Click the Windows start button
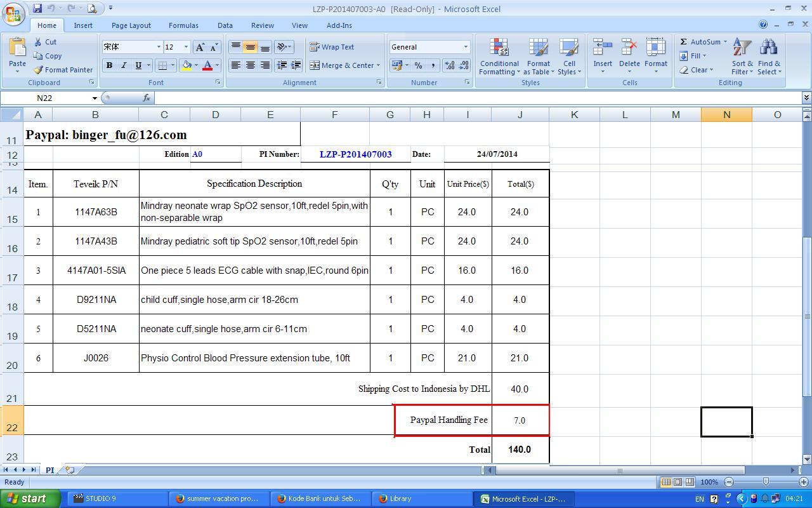Screen dimensions: 812x508 point(30,498)
